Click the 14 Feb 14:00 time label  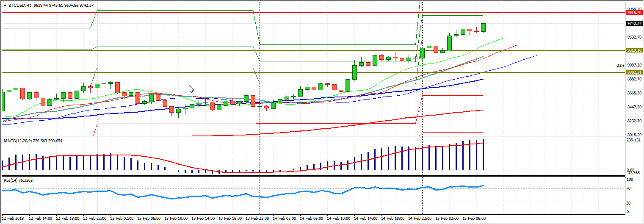(x=365, y=218)
